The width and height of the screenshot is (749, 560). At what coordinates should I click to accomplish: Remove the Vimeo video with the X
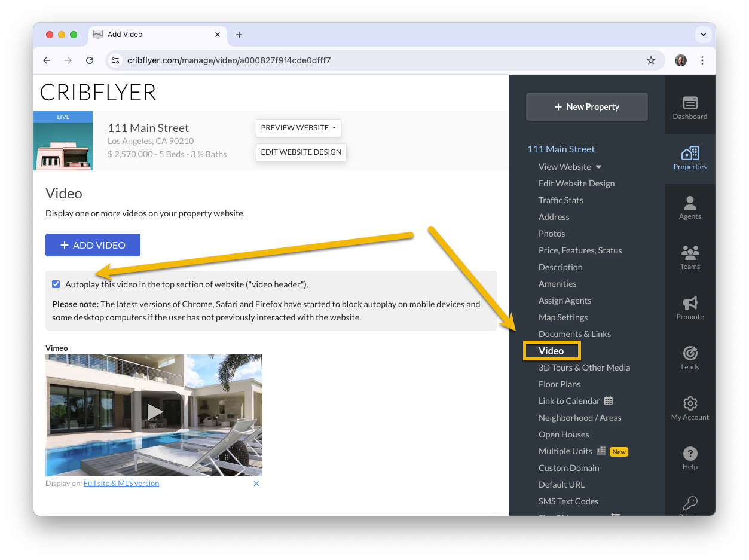point(256,484)
